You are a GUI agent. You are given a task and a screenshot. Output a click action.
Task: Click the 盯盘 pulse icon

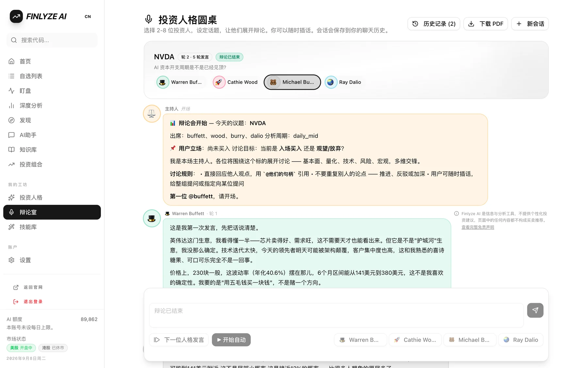(11, 91)
